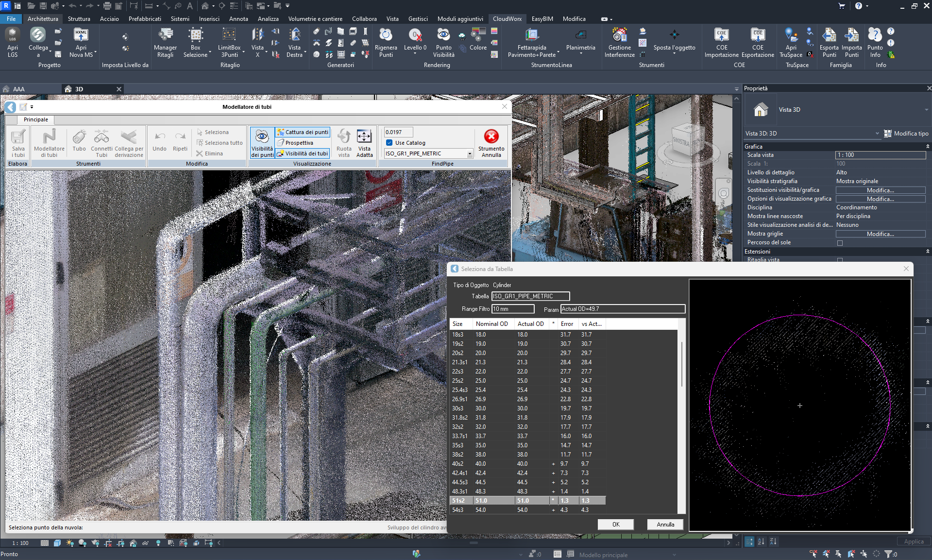Viewport: 932px width, 560px height.
Task: Open Punto Info tool
Action: (x=875, y=42)
